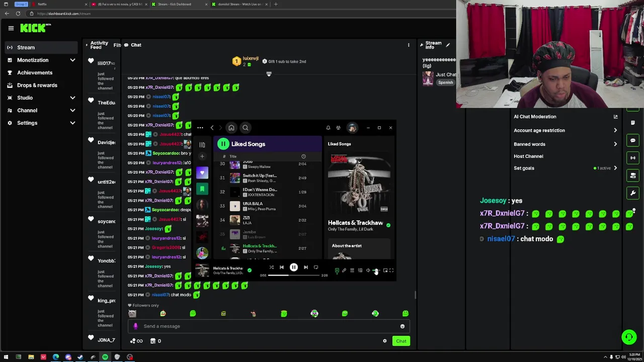
Task: Edit Stream info with pencil icon
Action: [x=448, y=45]
